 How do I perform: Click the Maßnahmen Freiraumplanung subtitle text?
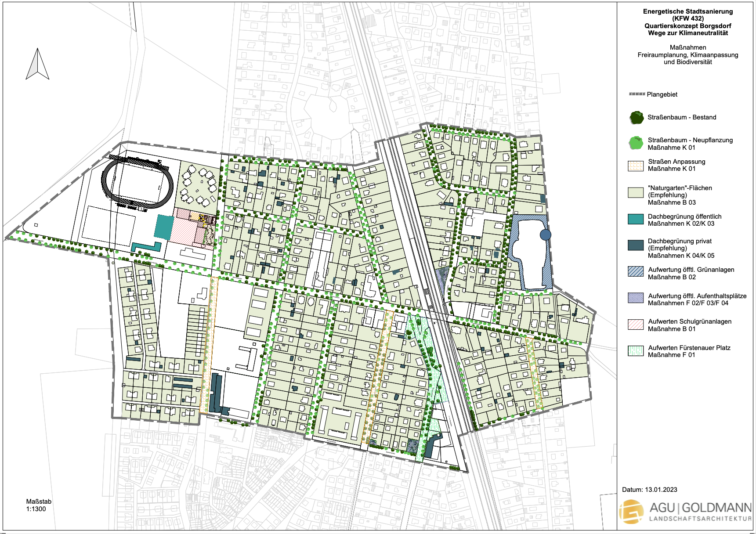[x=687, y=55]
